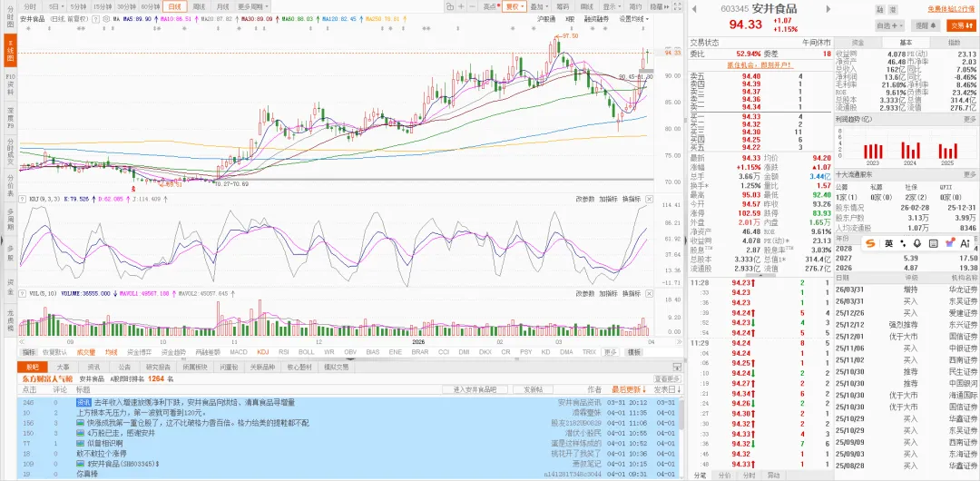Toggle MACD indicator
This screenshot has height=481, width=980.
(239, 352)
